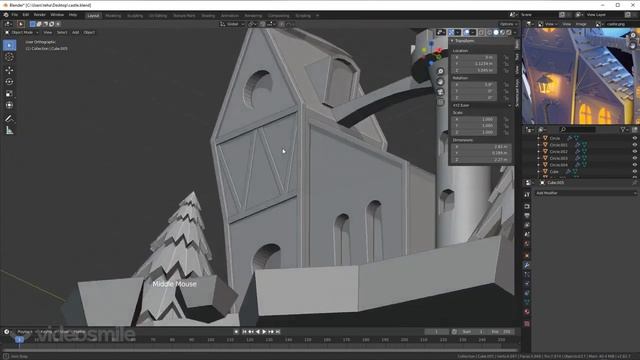640x360 pixels.
Task: Open the XYZ Euler rotation mode dropdown
Action: coord(482,105)
